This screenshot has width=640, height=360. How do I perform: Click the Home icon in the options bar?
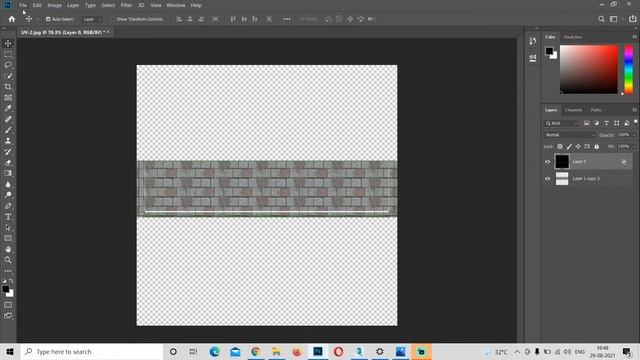click(x=11, y=19)
